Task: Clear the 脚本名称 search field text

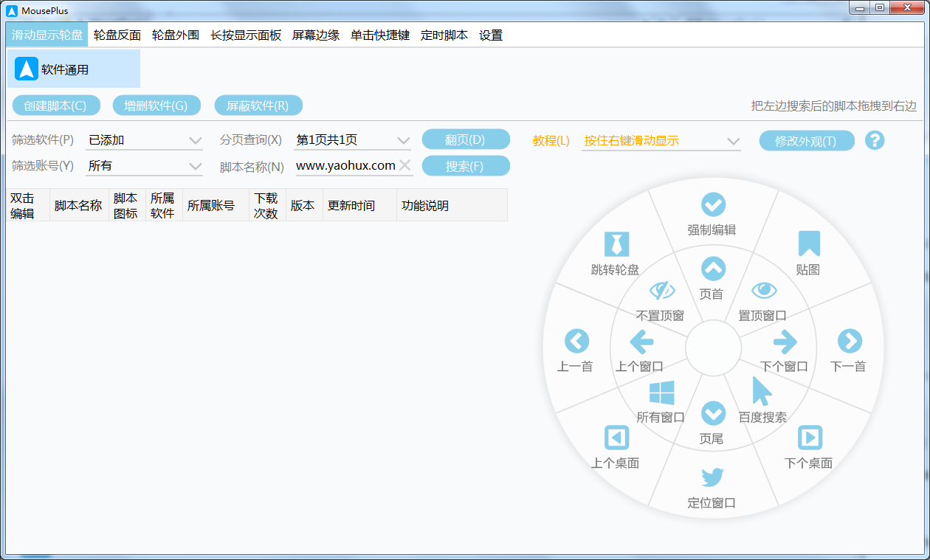Action: click(405, 165)
